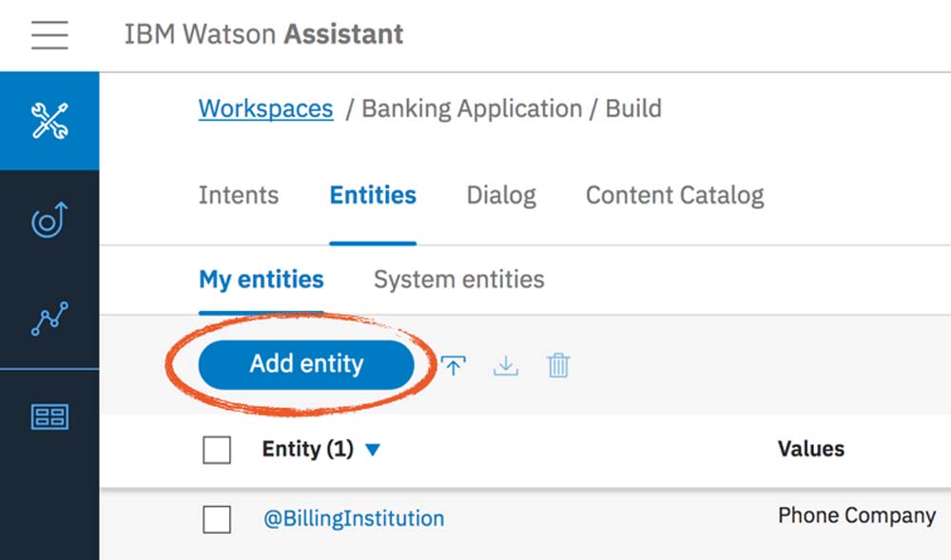Switch to the Dialog tab

[501, 196]
